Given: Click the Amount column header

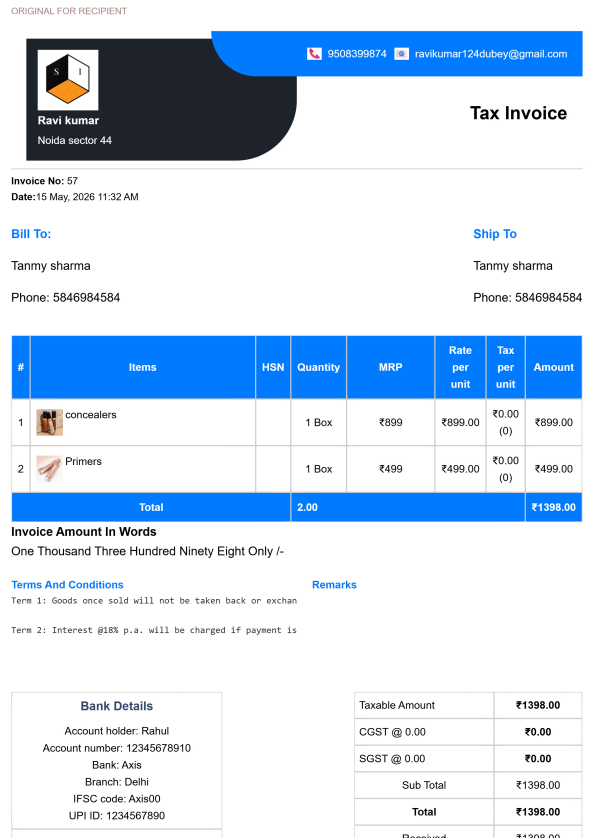Looking at the screenshot, I should pyautogui.click(x=554, y=367).
